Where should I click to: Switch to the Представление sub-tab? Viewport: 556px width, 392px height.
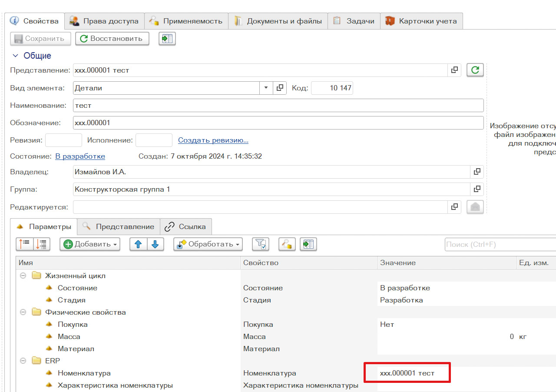tap(119, 226)
